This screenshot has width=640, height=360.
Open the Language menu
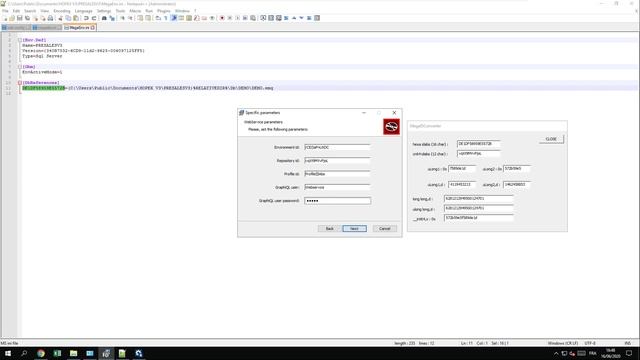click(x=84, y=11)
